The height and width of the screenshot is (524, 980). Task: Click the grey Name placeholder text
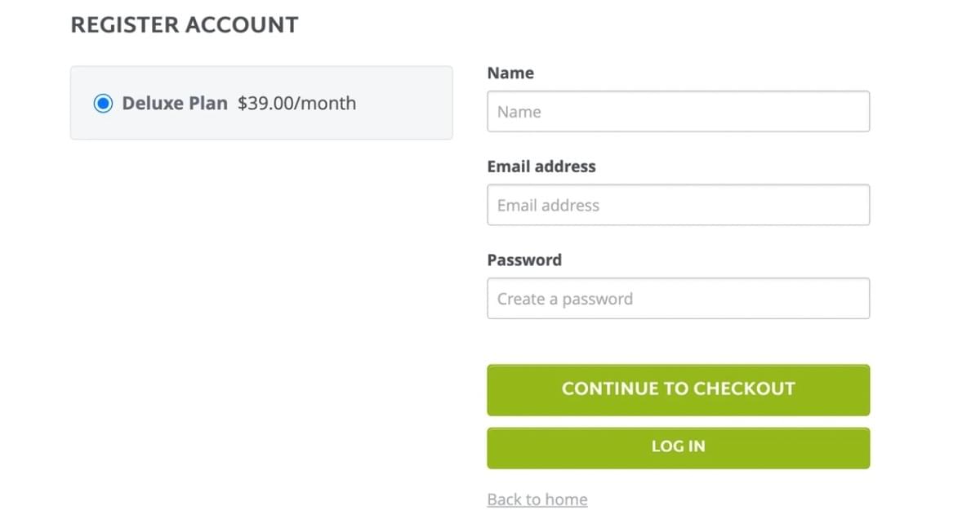coord(519,112)
